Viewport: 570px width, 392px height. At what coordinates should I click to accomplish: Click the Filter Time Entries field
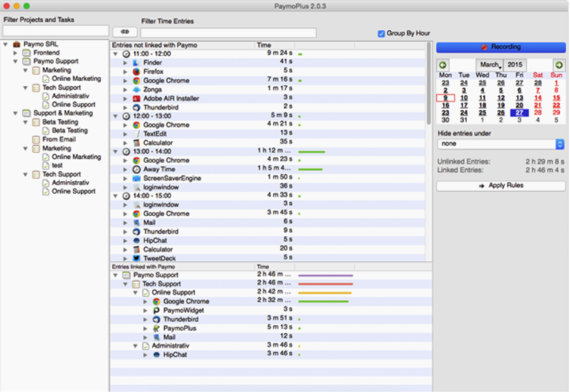[x=228, y=33]
